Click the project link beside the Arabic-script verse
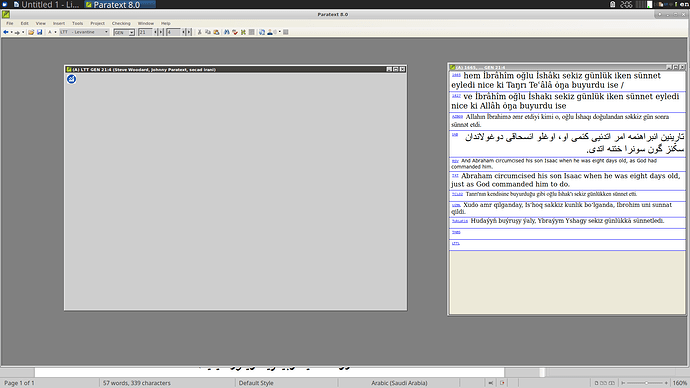This screenshot has height=388, width=690. coord(455,135)
